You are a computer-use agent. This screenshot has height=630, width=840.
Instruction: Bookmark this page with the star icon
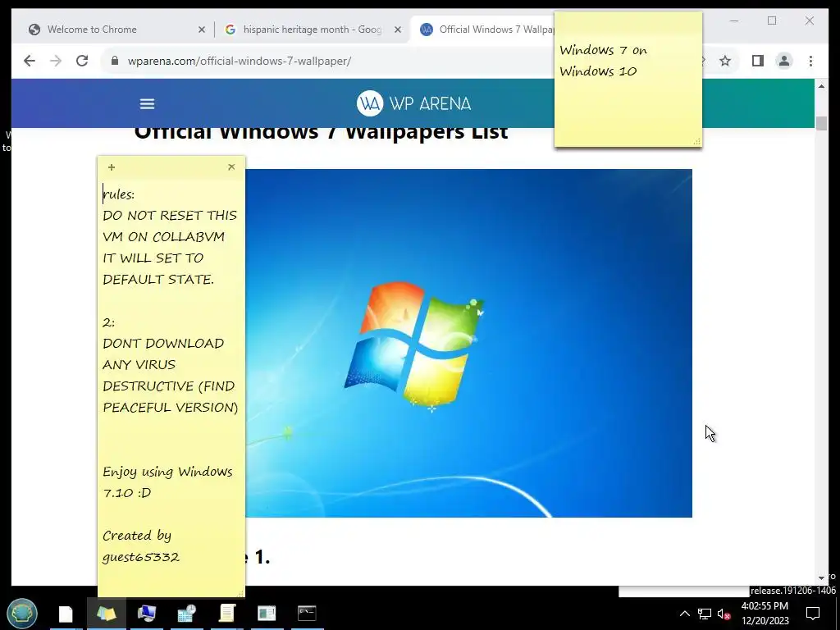coord(725,61)
